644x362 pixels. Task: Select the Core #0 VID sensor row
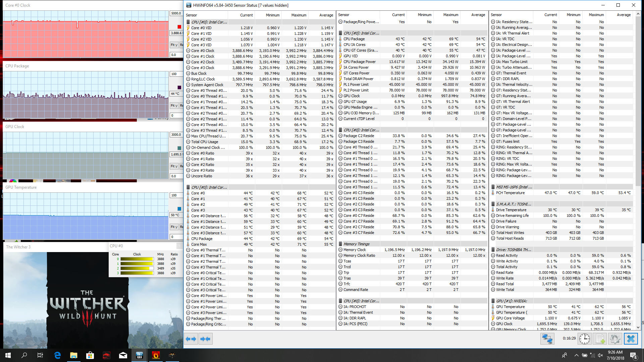pos(260,28)
